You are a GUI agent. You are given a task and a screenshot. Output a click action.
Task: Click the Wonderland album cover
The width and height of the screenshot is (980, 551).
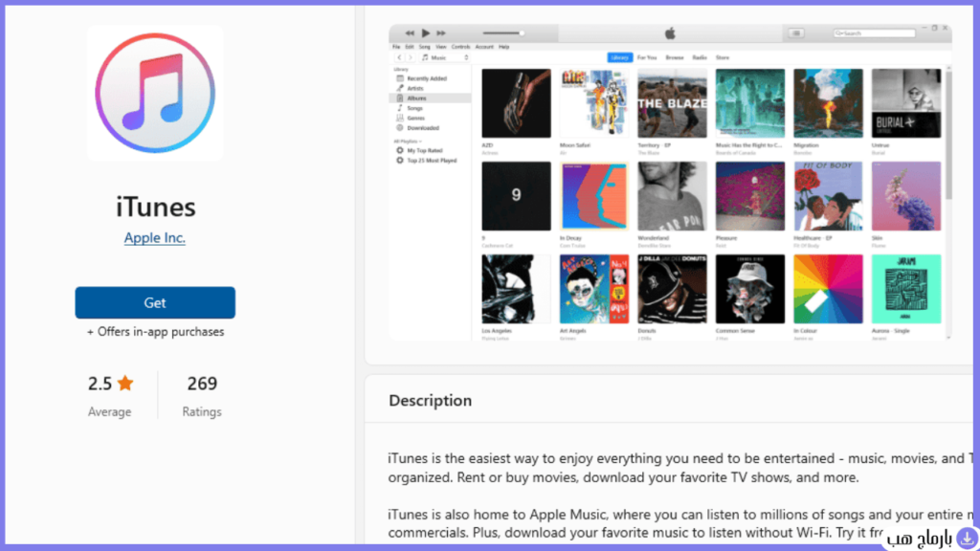(672, 196)
